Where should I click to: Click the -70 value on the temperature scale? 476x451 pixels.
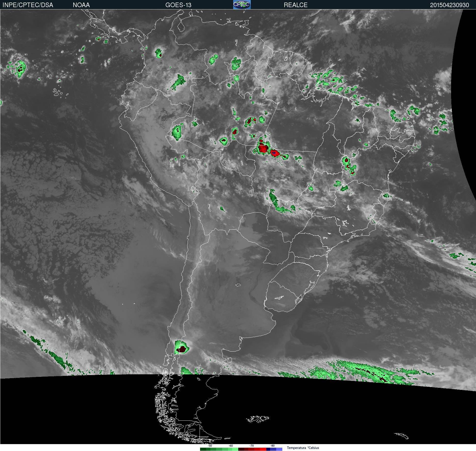(251, 446)
